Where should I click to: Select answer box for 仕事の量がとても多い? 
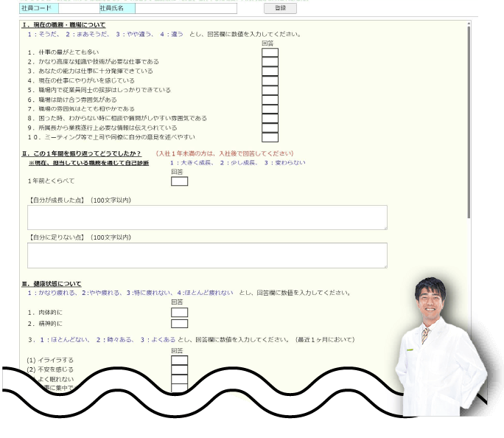point(270,52)
